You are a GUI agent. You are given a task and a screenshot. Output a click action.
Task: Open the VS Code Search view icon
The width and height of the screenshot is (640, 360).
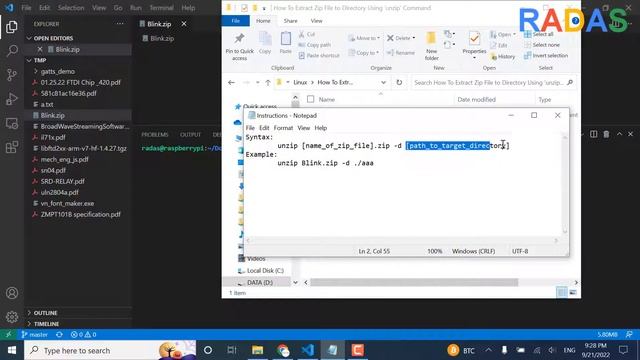(x=12, y=51)
